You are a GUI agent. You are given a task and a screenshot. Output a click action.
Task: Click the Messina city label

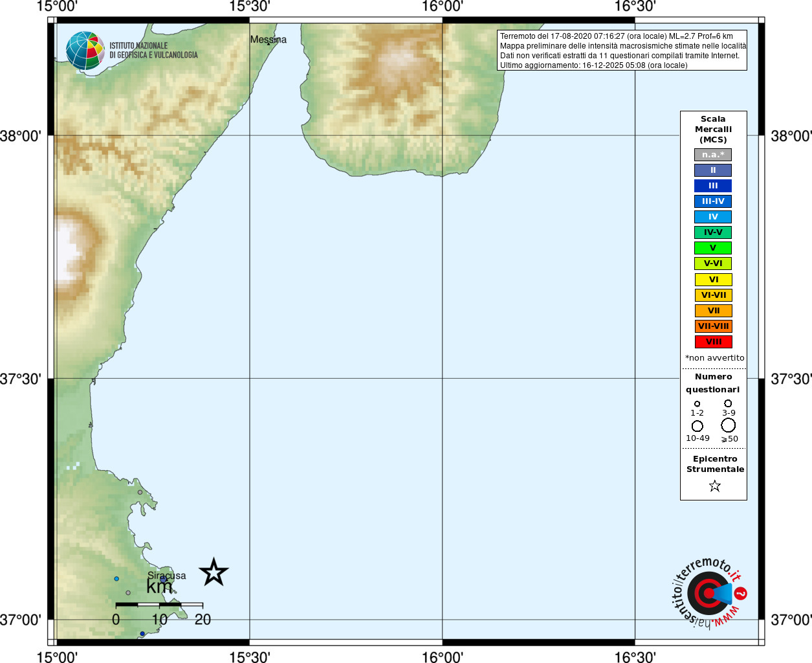(268, 39)
